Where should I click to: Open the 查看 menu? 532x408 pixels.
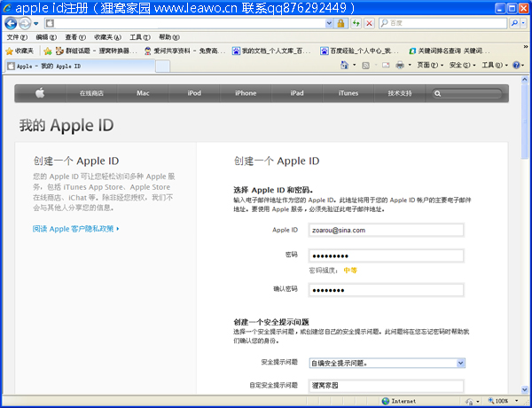[75, 37]
